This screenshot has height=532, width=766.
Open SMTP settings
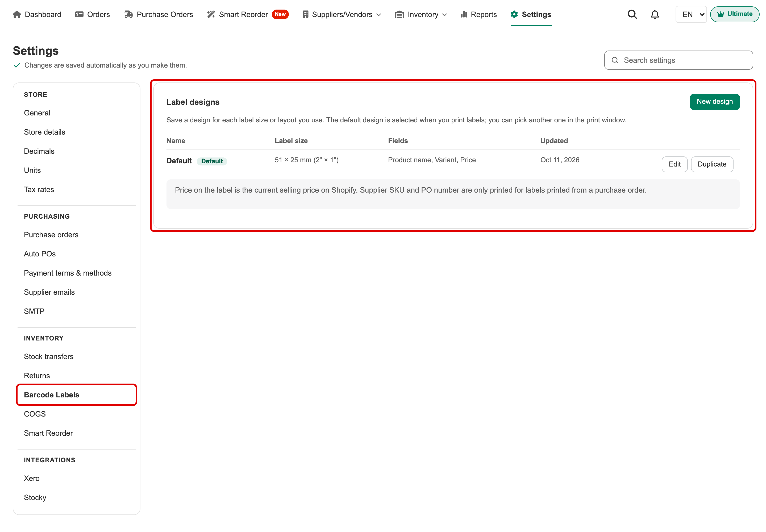(34, 311)
